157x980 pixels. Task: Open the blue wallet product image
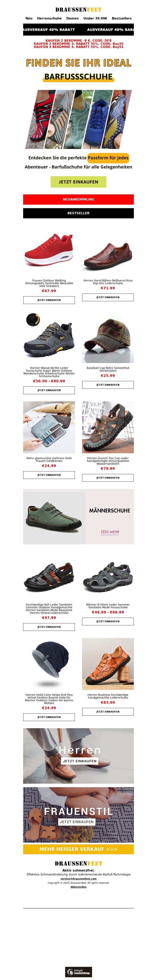(x=49, y=427)
